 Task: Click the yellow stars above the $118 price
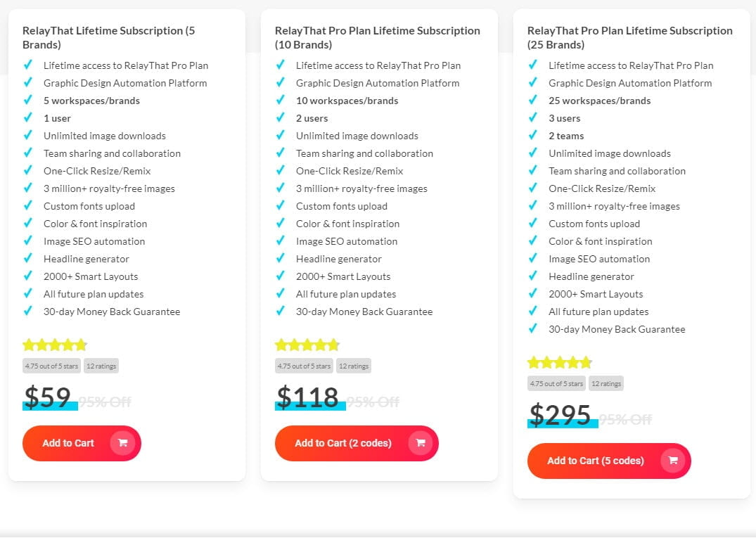click(x=307, y=345)
